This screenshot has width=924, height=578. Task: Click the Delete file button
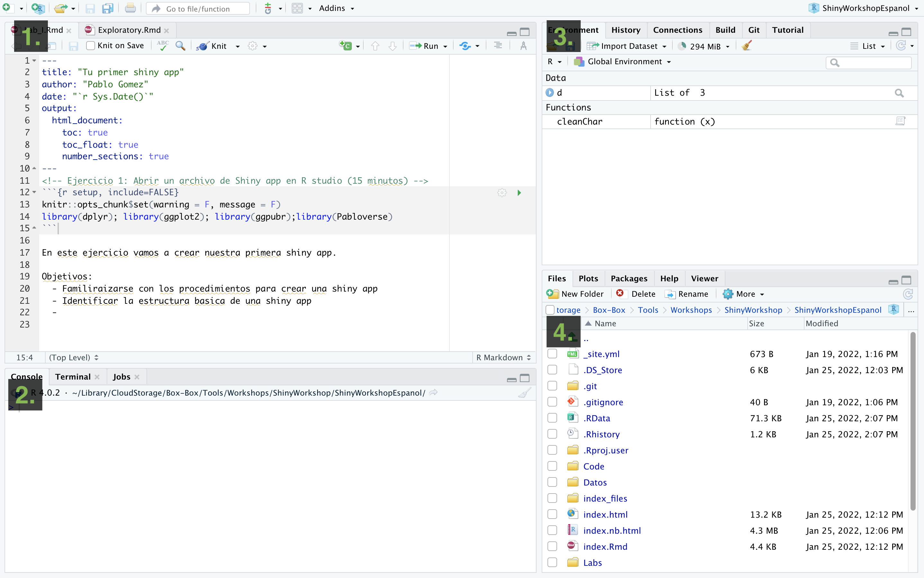point(635,294)
